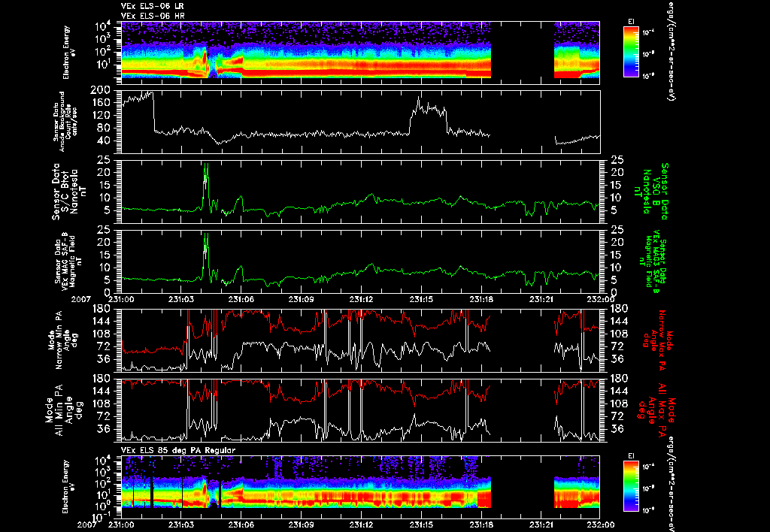
Task: Click the "232:00" label under the MAG SAF-B plot
Action: click(600, 299)
